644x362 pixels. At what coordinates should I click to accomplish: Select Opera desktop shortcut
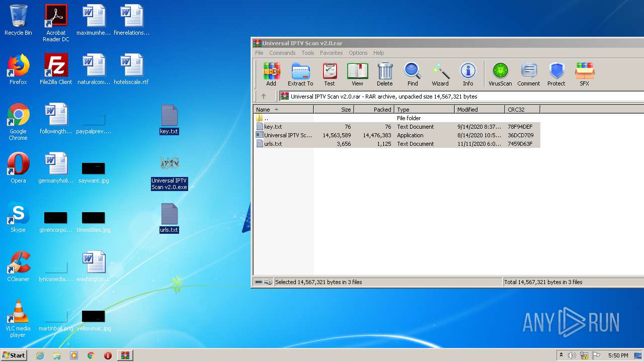pos(18,168)
